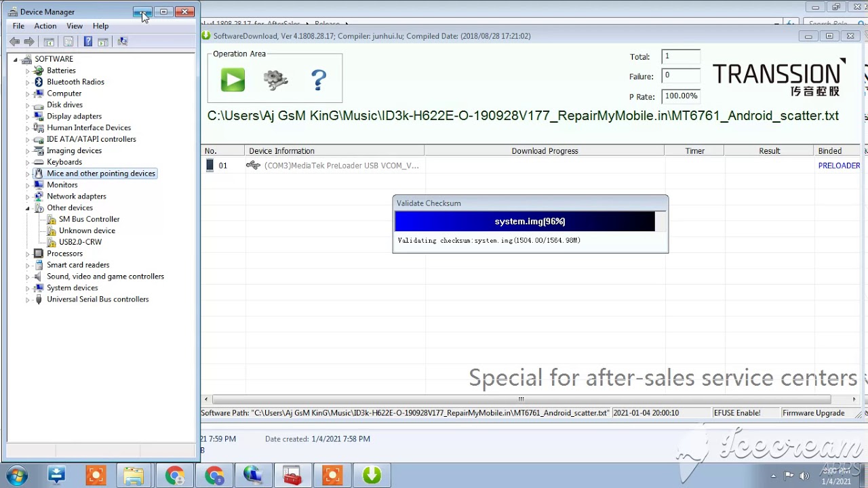The image size is (868, 488).
Task: Expand the Network adapters node
Action: [x=28, y=197]
